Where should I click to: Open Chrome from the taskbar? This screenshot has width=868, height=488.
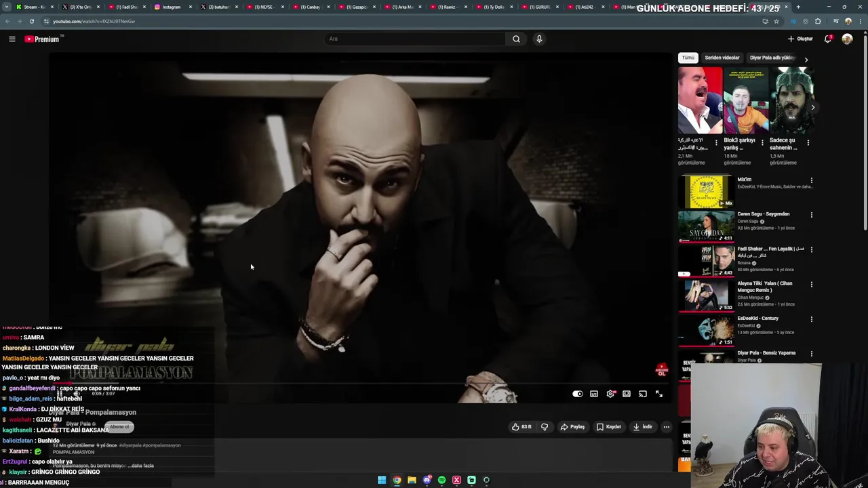397,480
